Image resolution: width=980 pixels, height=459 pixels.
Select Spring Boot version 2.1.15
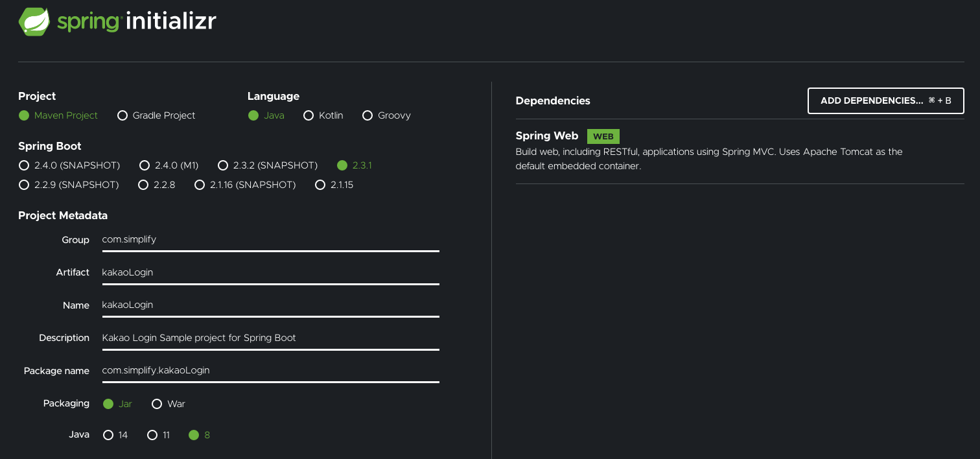(320, 185)
